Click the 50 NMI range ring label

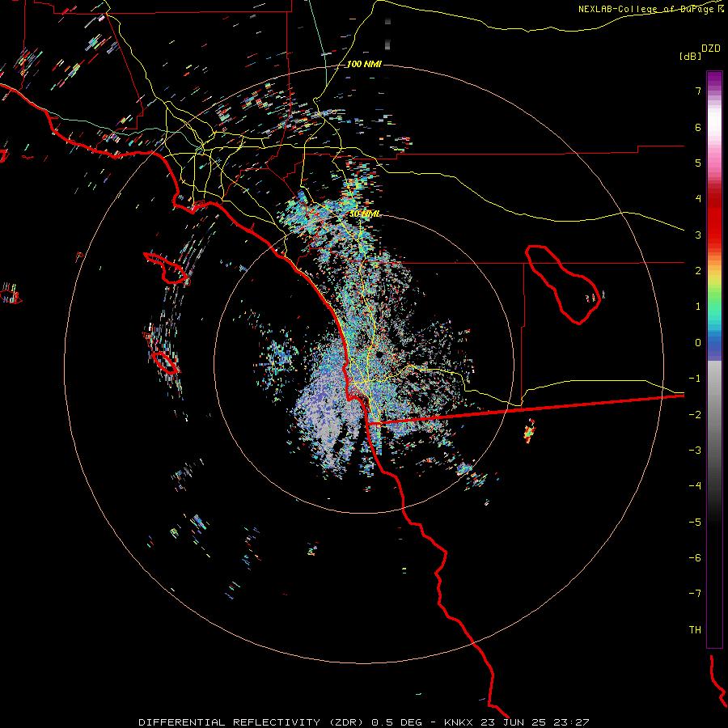(x=365, y=214)
